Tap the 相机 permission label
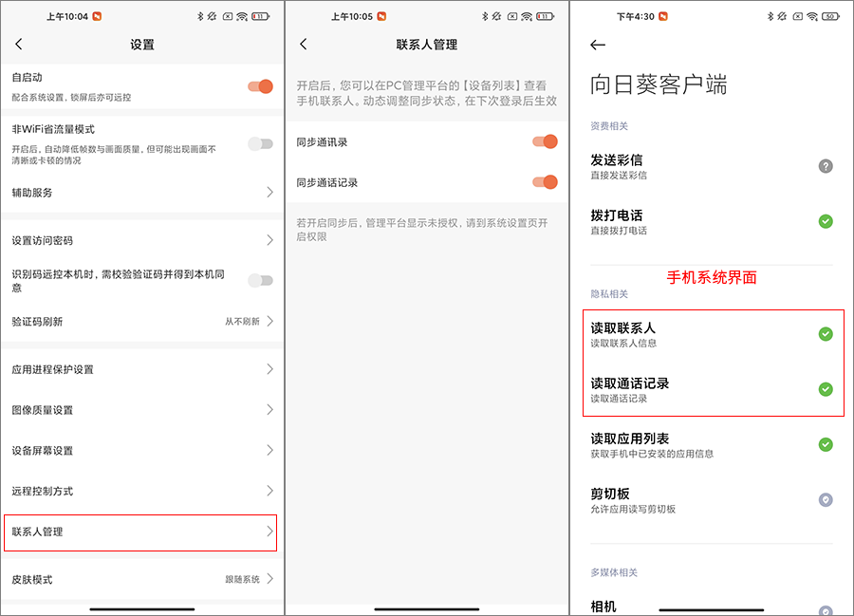The width and height of the screenshot is (854, 616). (603, 607)
